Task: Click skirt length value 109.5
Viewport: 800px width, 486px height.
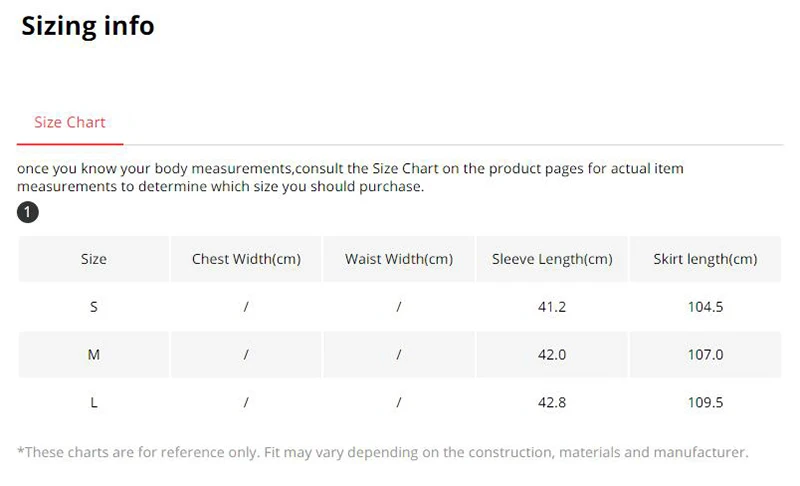Action: point(706,403)
